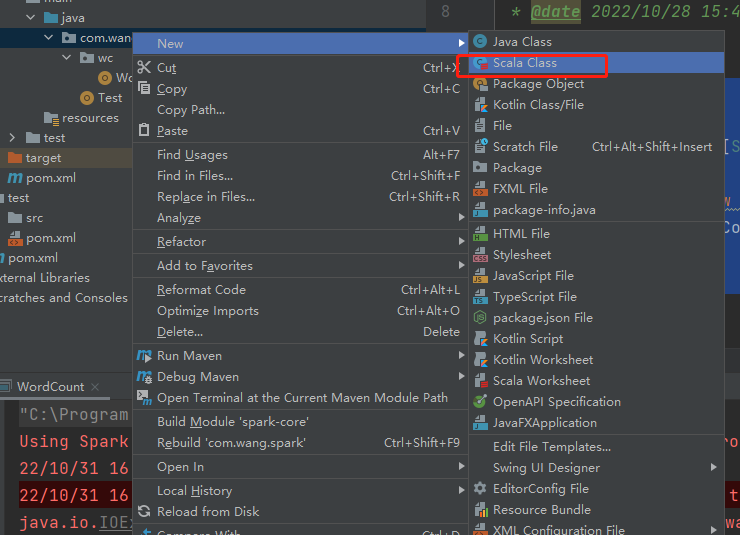Select the target folder in tree
740x535 pixels.
click(x=43, y=158)
